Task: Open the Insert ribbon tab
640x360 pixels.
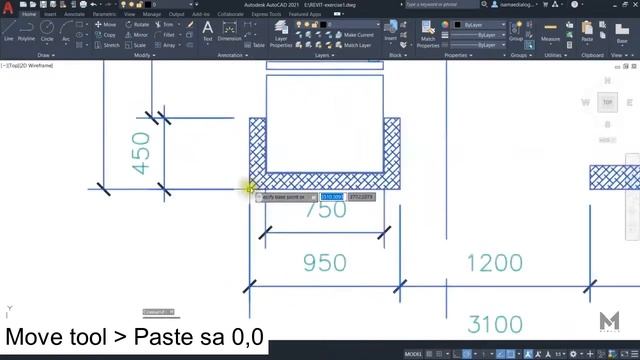Action: point(50,14)
